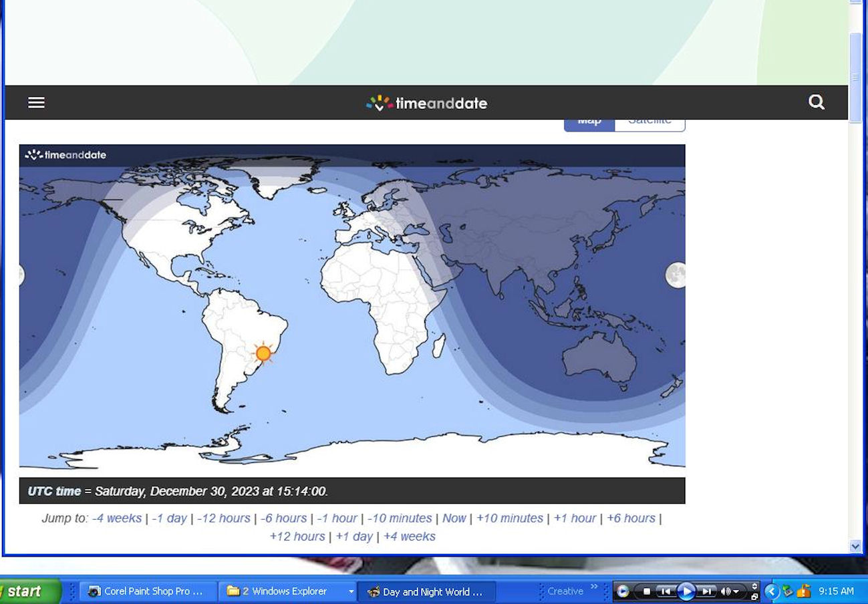Click the +6 hours link

coord(630,518)
